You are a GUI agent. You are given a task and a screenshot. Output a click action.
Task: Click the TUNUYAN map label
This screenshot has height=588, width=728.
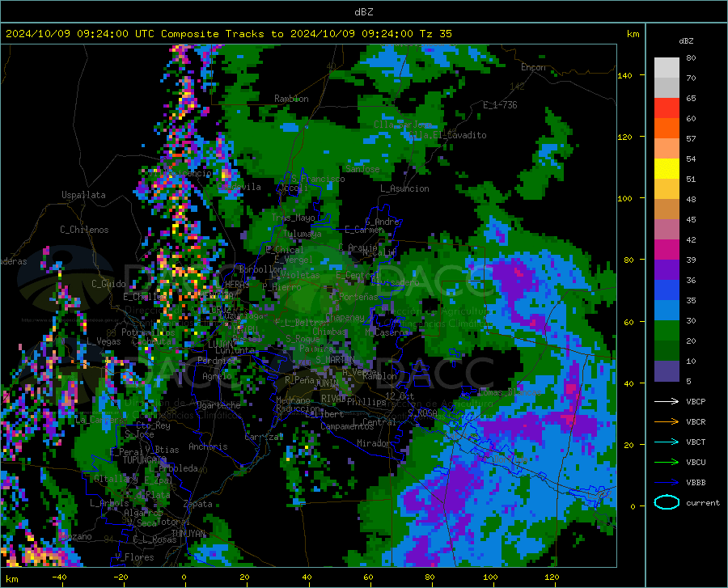click(188, 534)
